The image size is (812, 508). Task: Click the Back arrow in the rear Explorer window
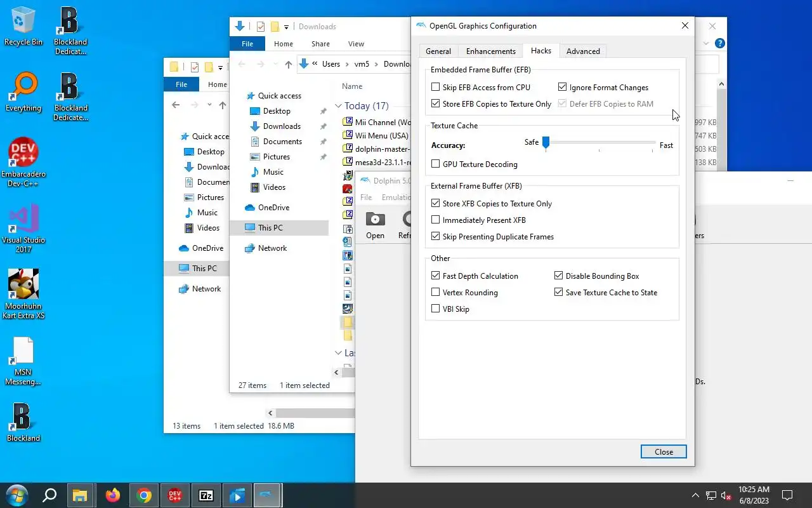pos(176,105)
